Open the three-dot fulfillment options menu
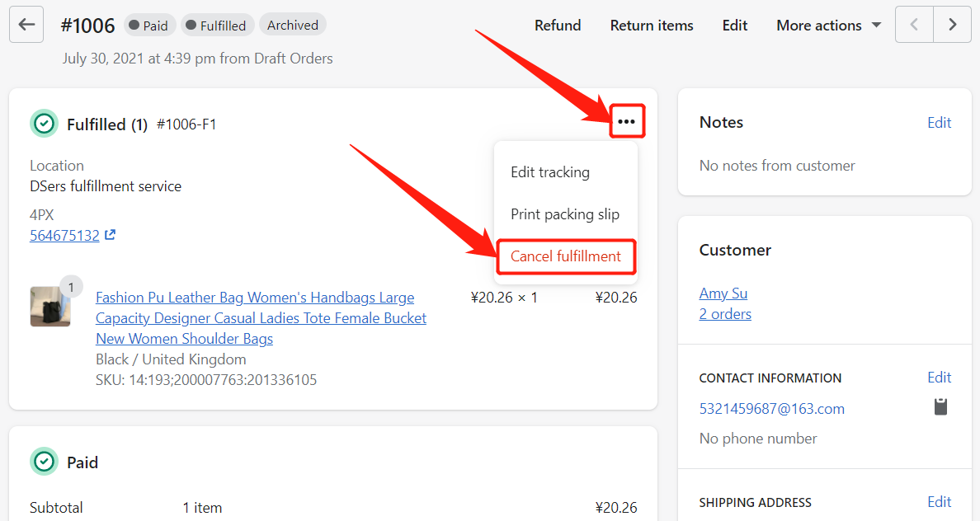 click(x=626, y=121)
